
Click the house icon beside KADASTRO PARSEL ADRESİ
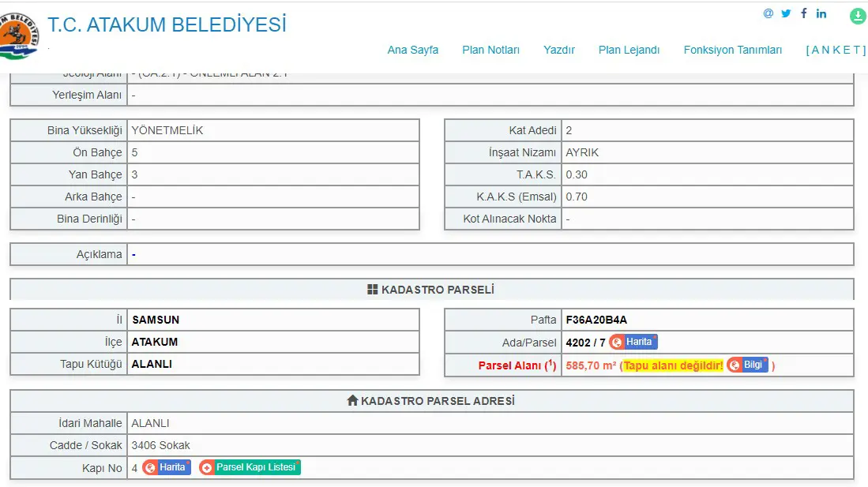[352, 400]
